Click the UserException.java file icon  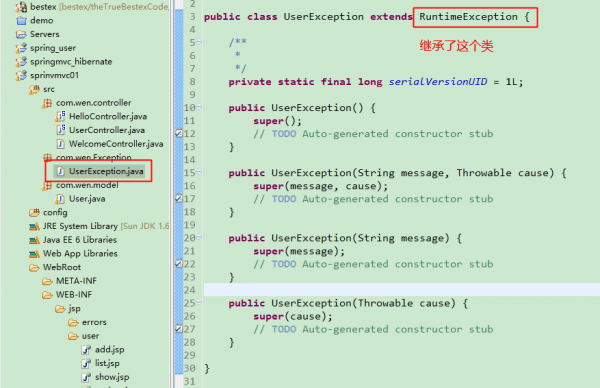tap(60, 171)
